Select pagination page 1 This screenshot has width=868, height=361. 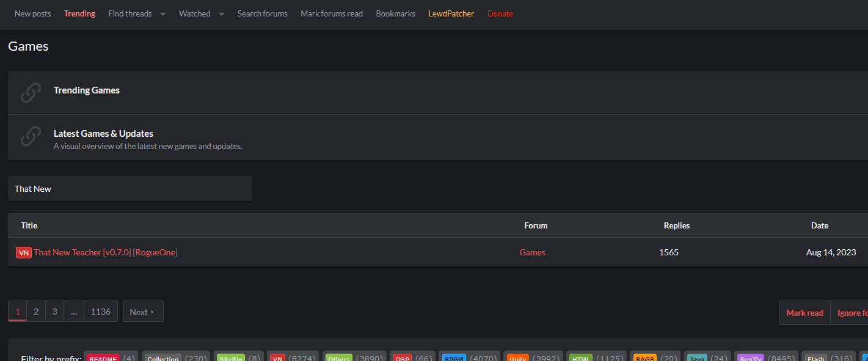click(18, 312)
